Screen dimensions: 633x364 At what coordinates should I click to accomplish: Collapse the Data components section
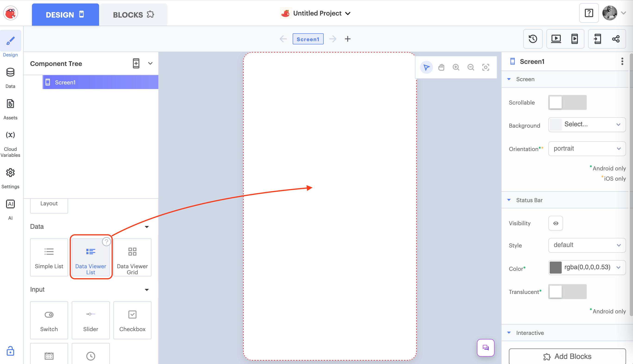(x=147, y=227)
